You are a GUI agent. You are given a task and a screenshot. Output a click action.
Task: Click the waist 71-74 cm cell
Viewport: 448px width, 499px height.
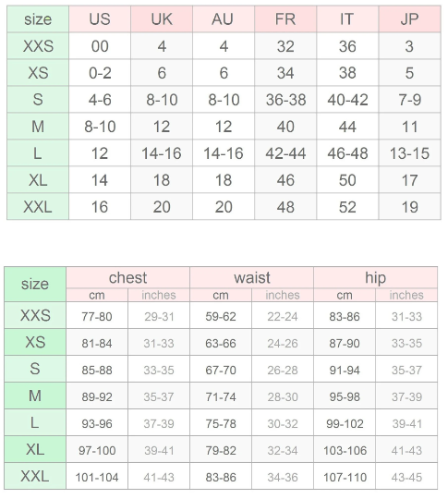click(x=221, y=396)
